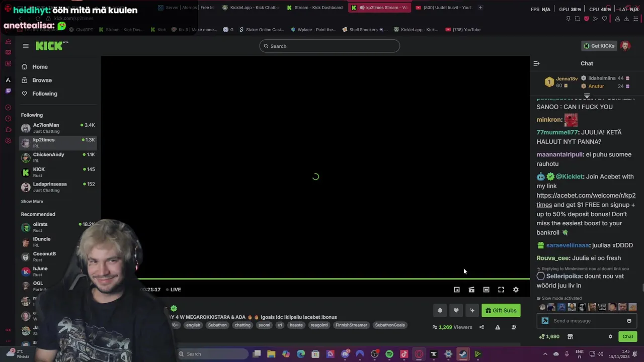Image resolution: width=644 pixels, height=362 pixels.
Task: Toggle stream notifications bell
Action: [440, 310]
